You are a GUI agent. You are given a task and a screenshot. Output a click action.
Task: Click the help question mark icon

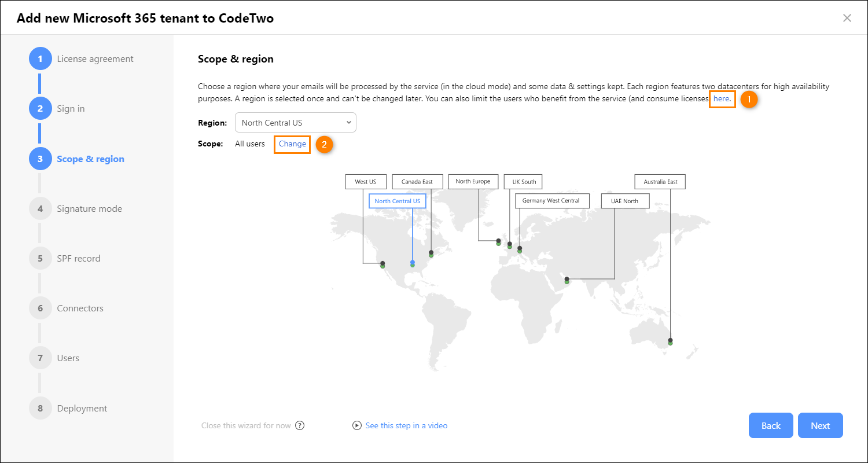coord(300,425)
